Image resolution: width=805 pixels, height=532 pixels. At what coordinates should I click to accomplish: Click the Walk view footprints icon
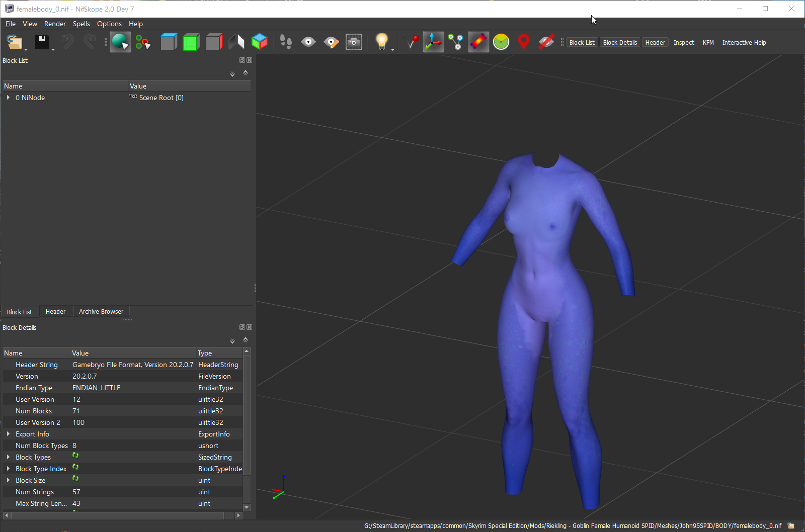point(286,42)
